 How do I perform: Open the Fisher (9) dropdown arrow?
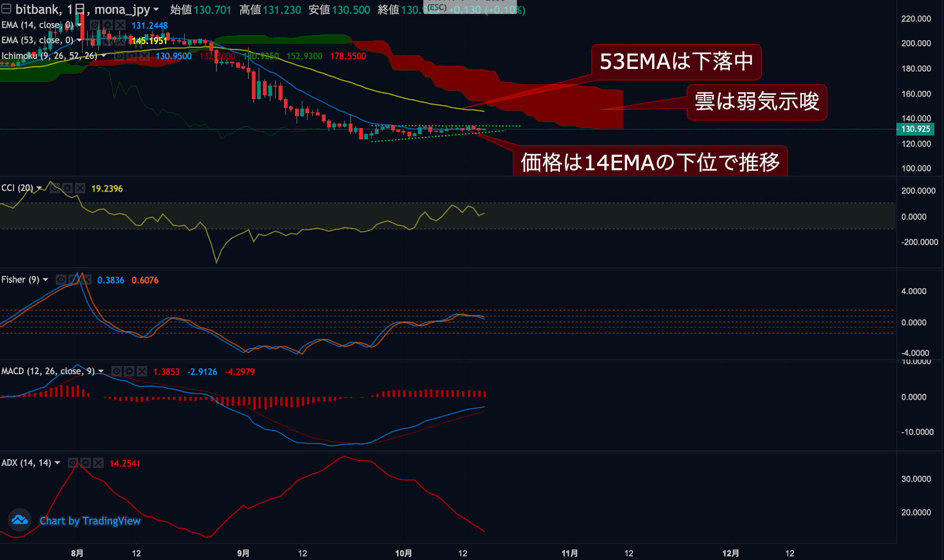coord(45,280)
